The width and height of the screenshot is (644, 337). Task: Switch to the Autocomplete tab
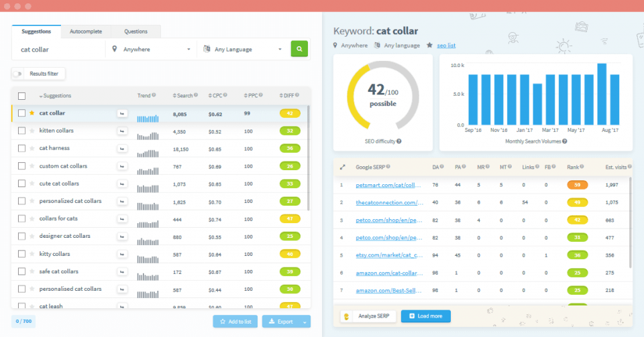86,31
